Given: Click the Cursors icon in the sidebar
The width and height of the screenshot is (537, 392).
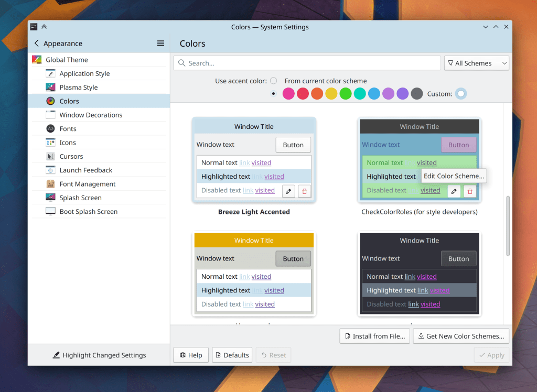Looking at the screenshot, I should point(51,157).
